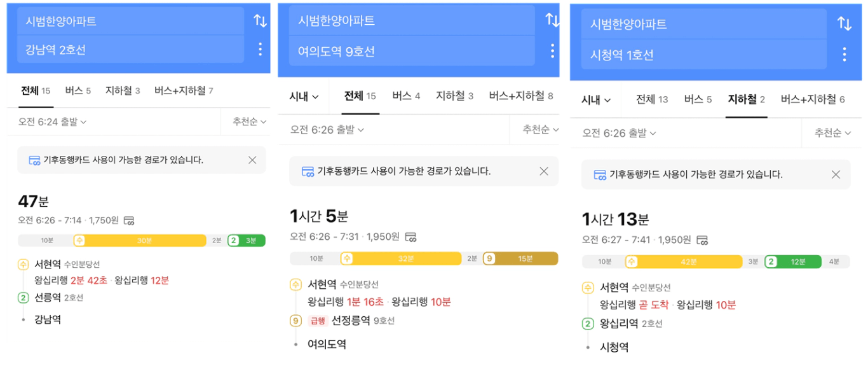Image resolution: width=868 pixels, height=376 pixels.
Task: Expand 오전 6:24 출발 departure time dropdown
Action: click(52, 122)
